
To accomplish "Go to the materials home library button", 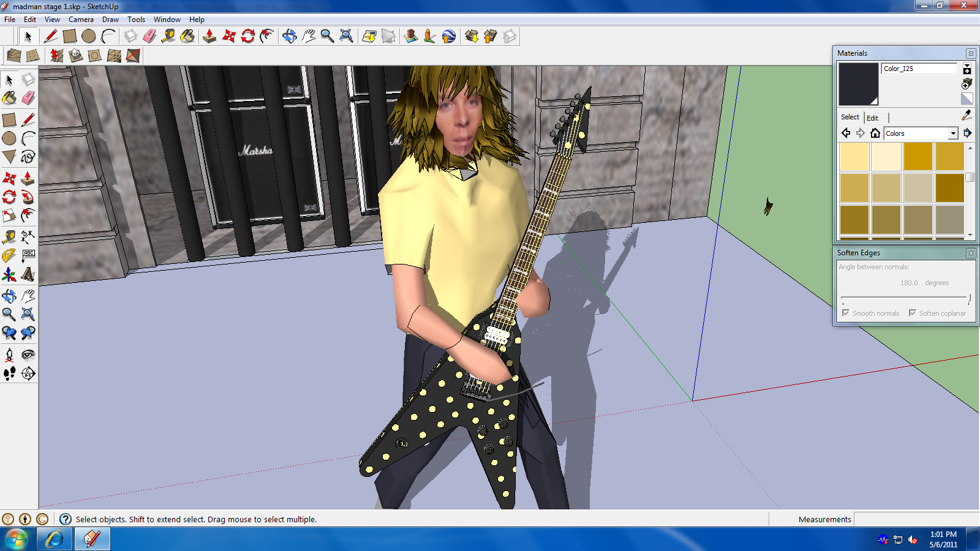I will click(875, 133).
